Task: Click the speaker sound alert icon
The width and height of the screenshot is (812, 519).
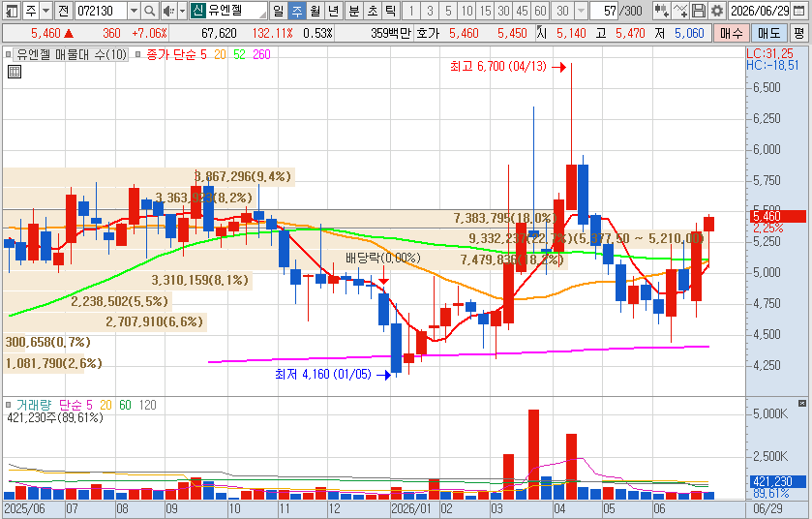Action: 168,11
